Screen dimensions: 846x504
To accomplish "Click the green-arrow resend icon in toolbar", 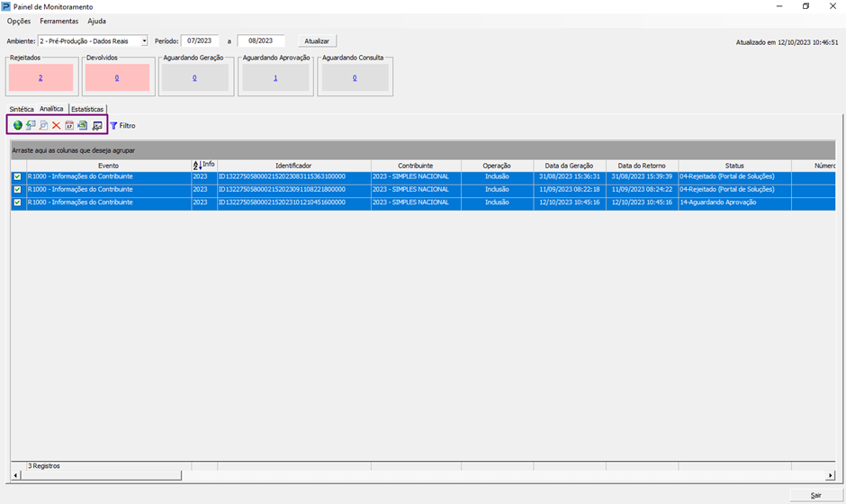I will click(x=31, y=125).
